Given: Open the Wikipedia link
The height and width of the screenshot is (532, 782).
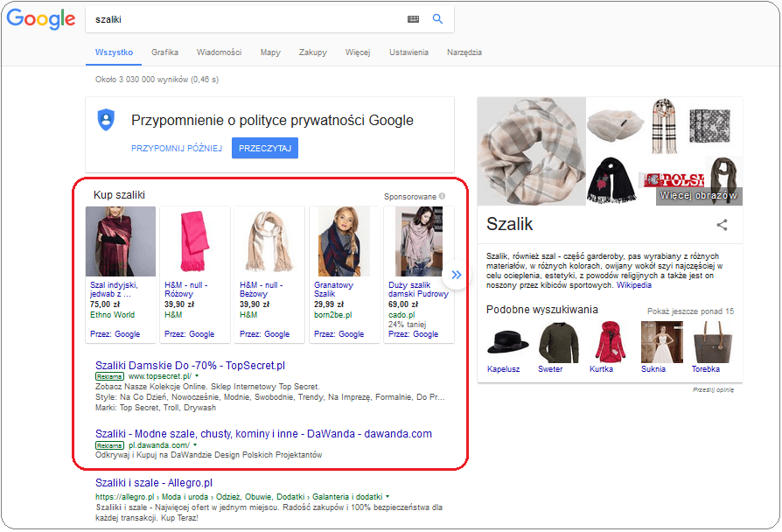Looking at the screenshot, I should tap(634, 285).
